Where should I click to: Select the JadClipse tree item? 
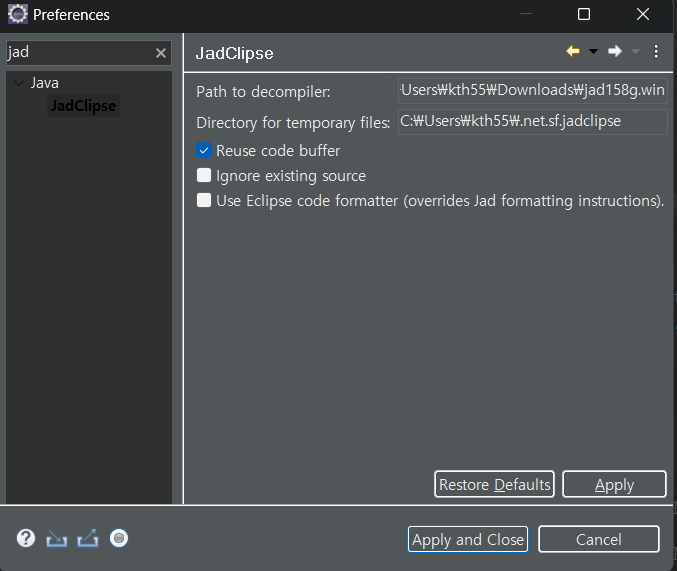tap(83, 106)
